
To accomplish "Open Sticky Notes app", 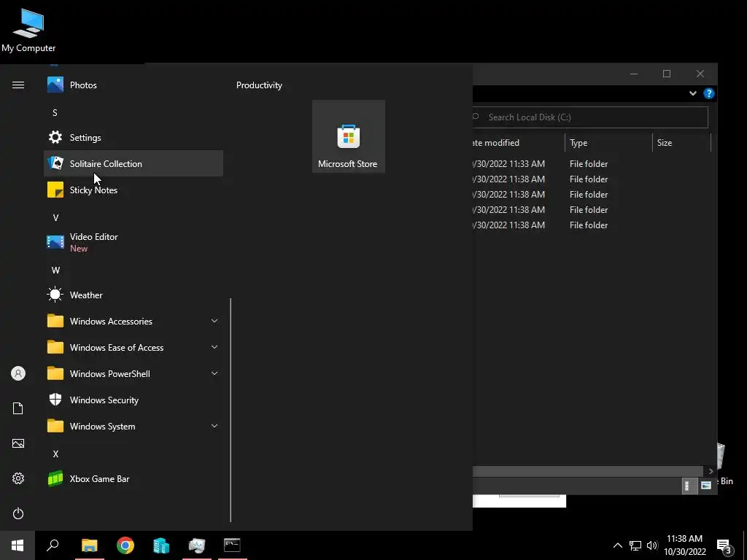I will point(133,190).
